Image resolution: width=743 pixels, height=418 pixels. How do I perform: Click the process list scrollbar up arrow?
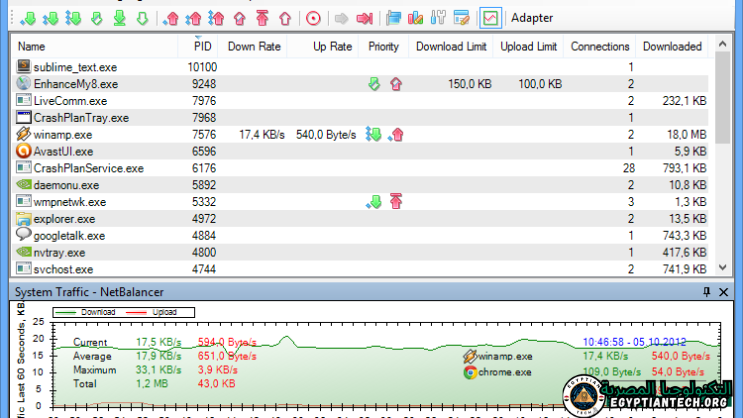(x=723, y=44)
